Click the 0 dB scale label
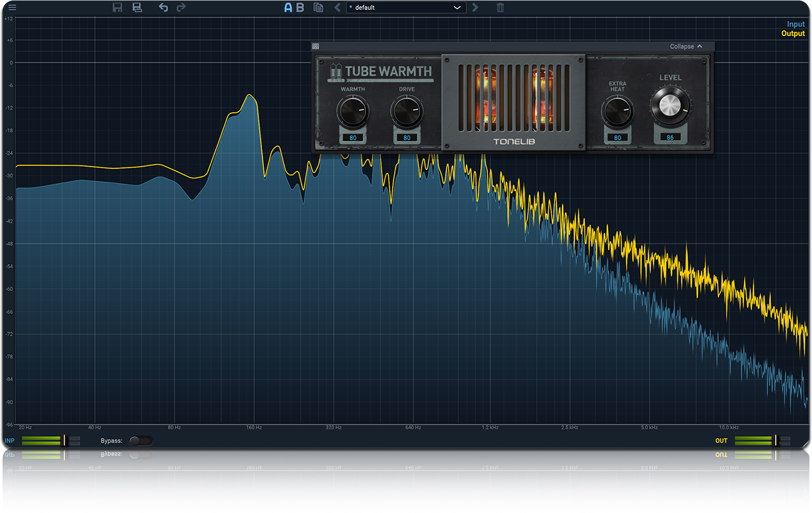The height and width of the screenshot is (513, 812). pos(11,63)
